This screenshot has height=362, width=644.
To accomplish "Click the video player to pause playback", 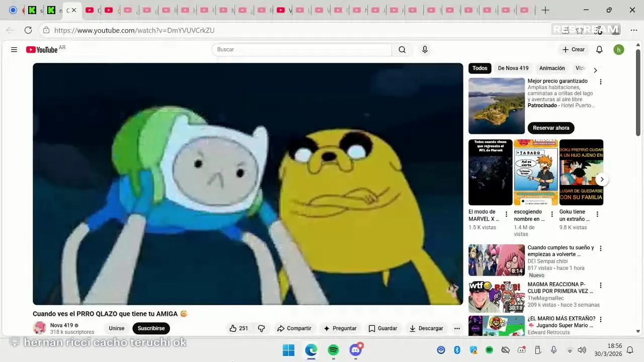I will tap(248, 184).
